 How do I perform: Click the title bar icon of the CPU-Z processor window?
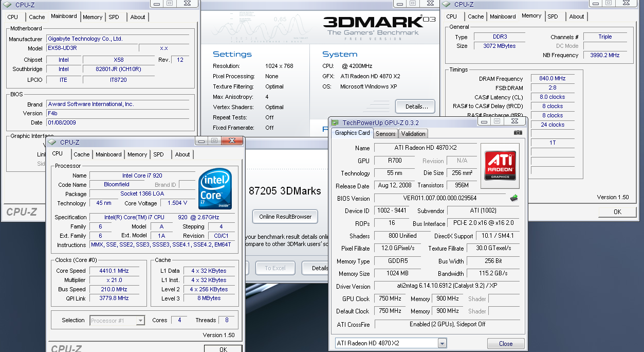pyautogui.click(x=53, y=142)
